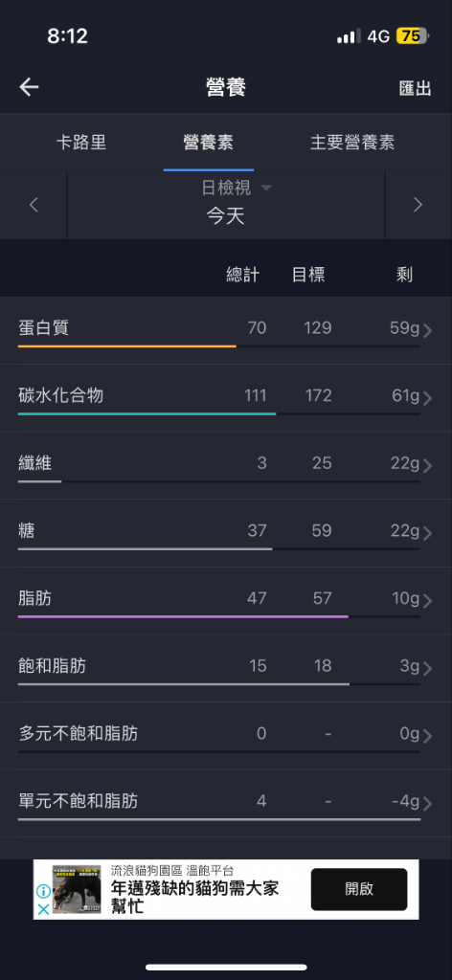Tap the 匯出 export button
452x980 pixels.
[x=416, y=88]
